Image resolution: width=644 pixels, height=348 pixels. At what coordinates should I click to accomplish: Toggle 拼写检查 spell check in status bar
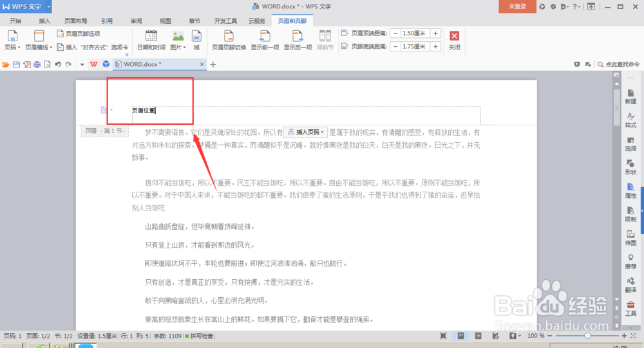tap(199, 336)
